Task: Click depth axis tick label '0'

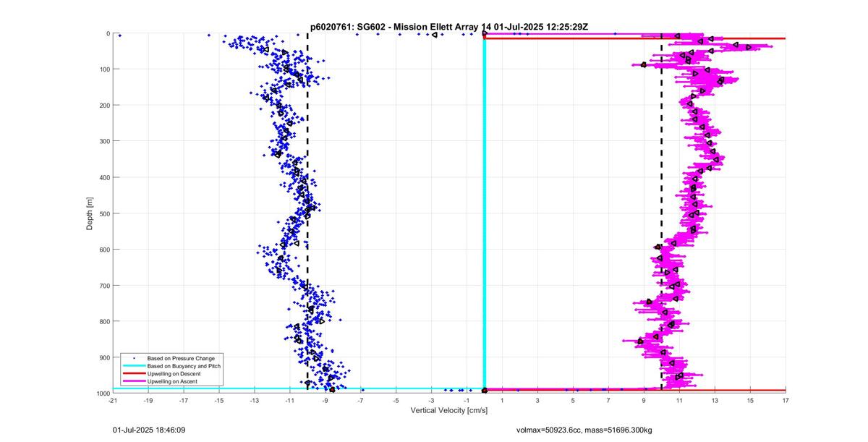Action: point(108,33)
